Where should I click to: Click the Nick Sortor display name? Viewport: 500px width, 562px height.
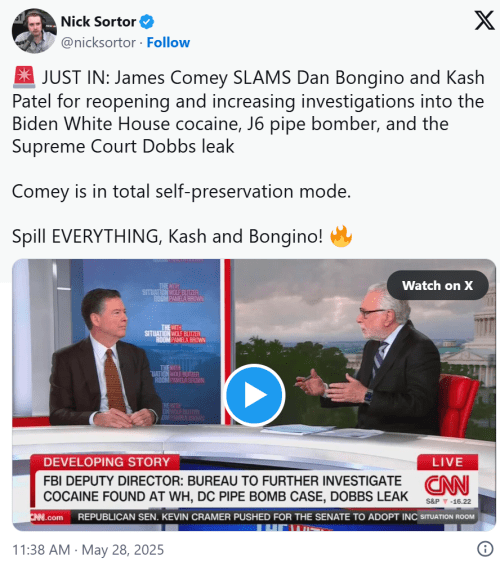pos(98,22)
